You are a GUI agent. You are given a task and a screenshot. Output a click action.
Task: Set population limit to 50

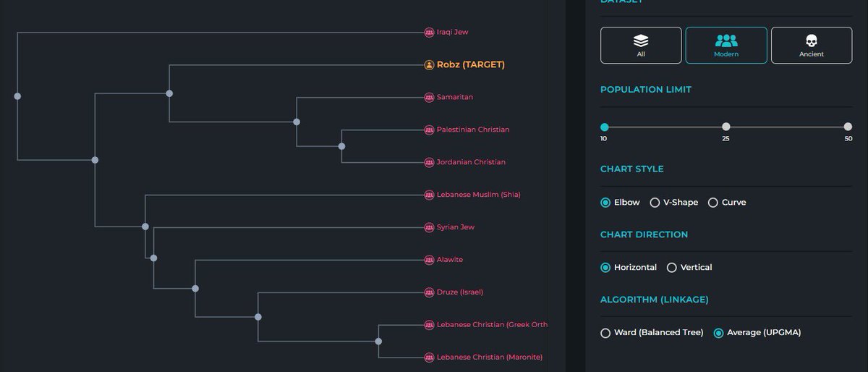(x=848, y=127)
